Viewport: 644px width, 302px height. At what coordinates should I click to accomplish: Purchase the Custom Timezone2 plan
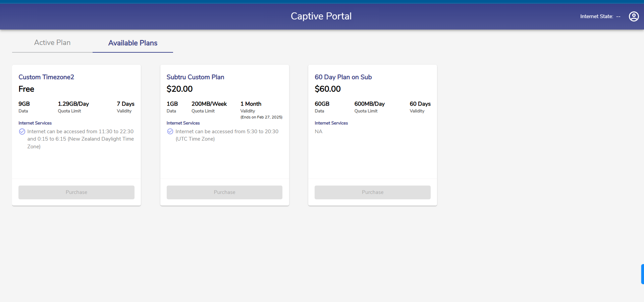click(x=76, y=192)
